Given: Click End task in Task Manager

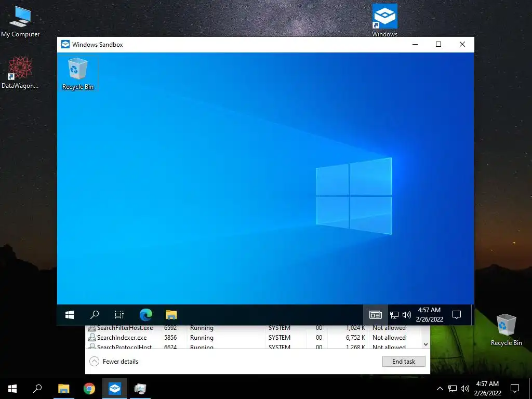Looking at the screenshot, I should 404,362.
